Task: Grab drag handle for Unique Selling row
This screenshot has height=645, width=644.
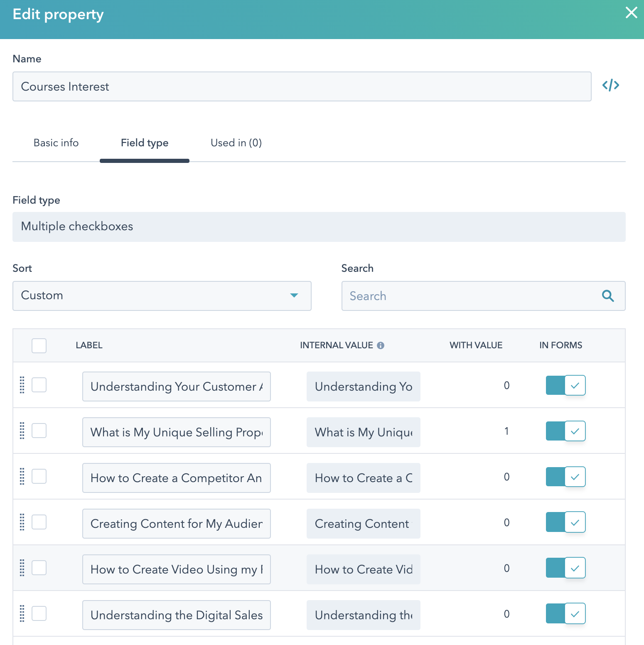Action: click(x=22, y=431)
